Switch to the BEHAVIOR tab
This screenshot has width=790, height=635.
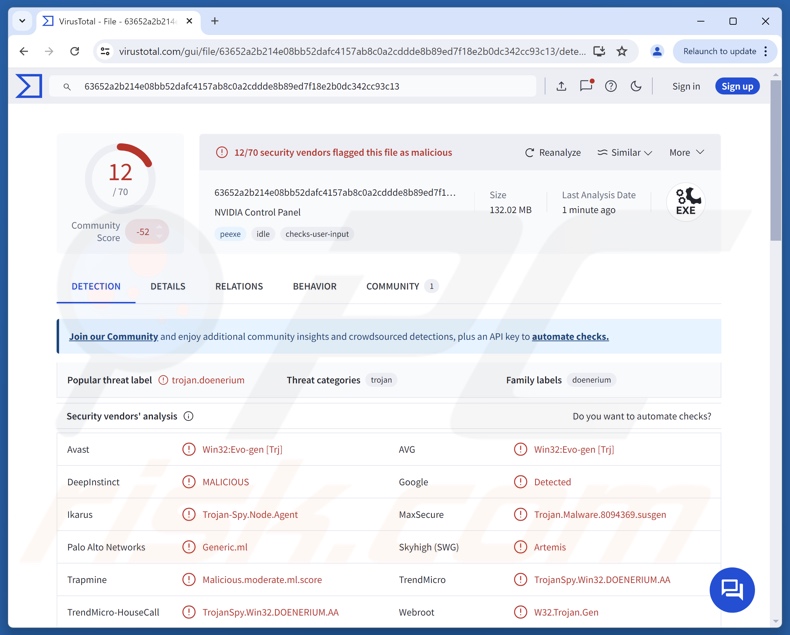pos(314,286)
